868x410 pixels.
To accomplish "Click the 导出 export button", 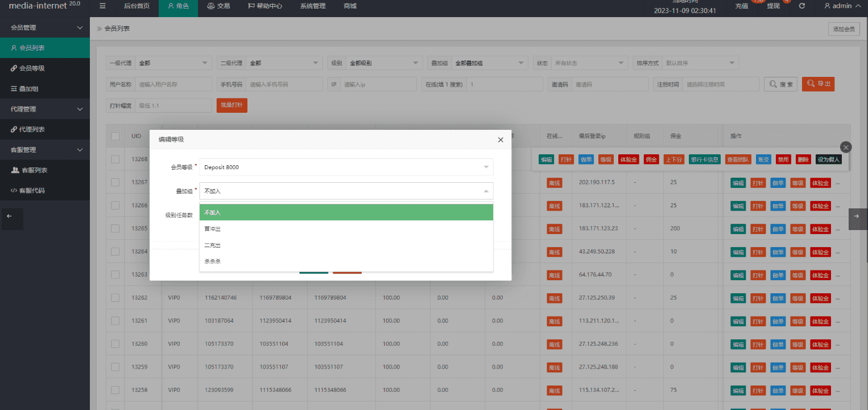I will (818, 84).
